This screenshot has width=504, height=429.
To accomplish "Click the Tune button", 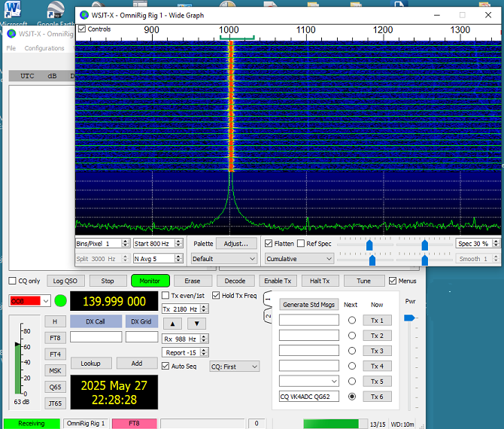I will coord(363,281).
